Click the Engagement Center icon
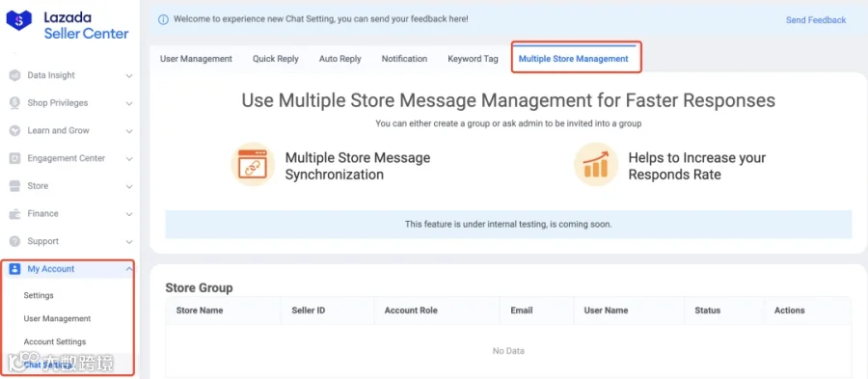Viewport: 868px width, 379px height. [x=14, y=158]
